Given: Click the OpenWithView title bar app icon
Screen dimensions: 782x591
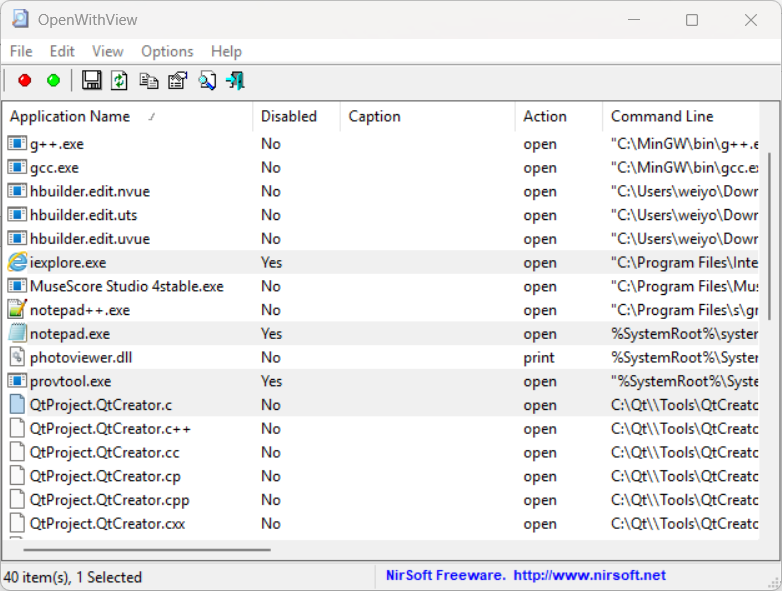Looking at the screenshot, I should (20, 19).
